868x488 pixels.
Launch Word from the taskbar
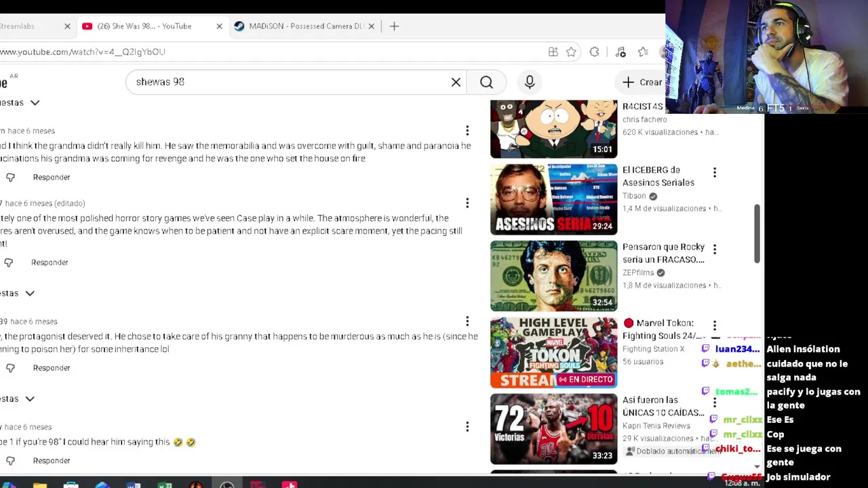click(x=134, y=484)
